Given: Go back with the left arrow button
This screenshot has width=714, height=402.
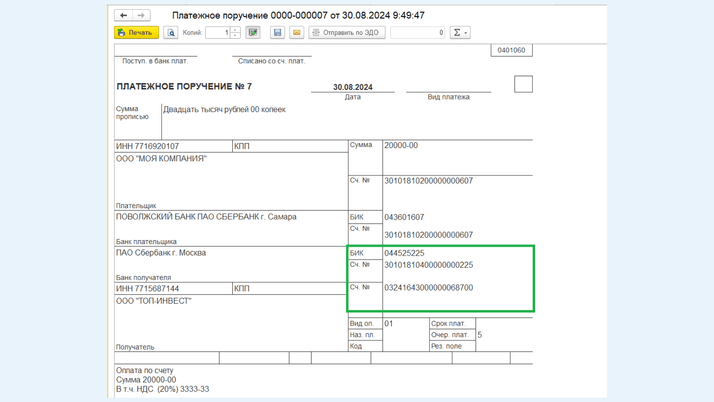Looking at the screenshot, I should (123, 15).
